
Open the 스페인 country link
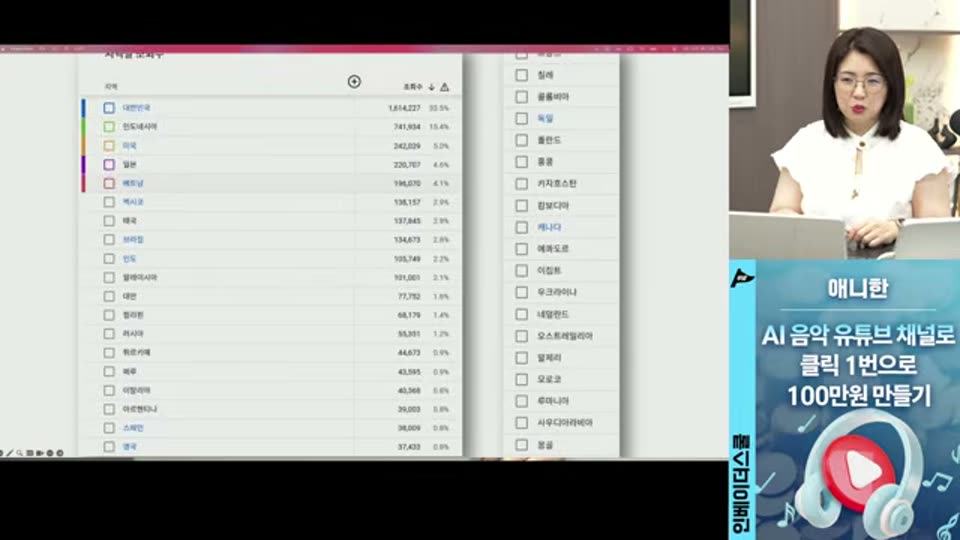(133, 428)
